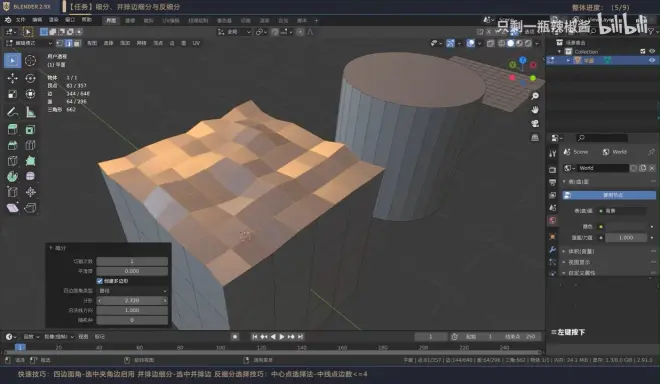Open the File menu in top bar
660x384 pixels.
click(20, 20)
